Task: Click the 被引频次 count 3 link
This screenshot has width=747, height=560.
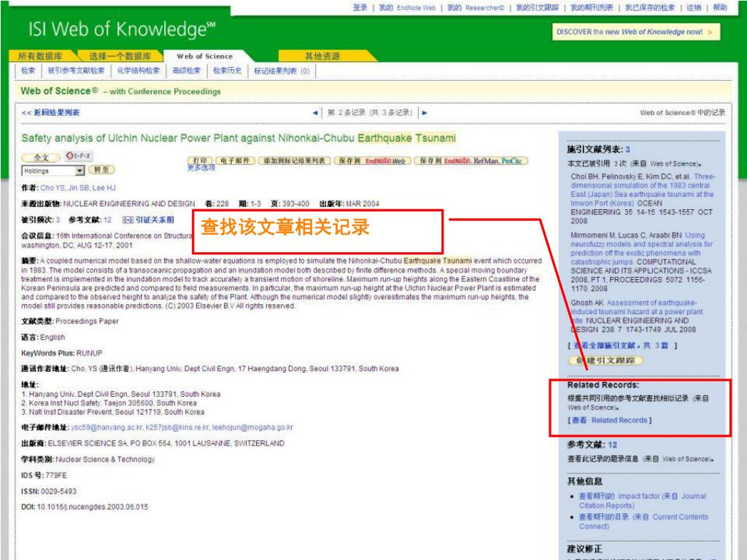Action: point(58,220)
